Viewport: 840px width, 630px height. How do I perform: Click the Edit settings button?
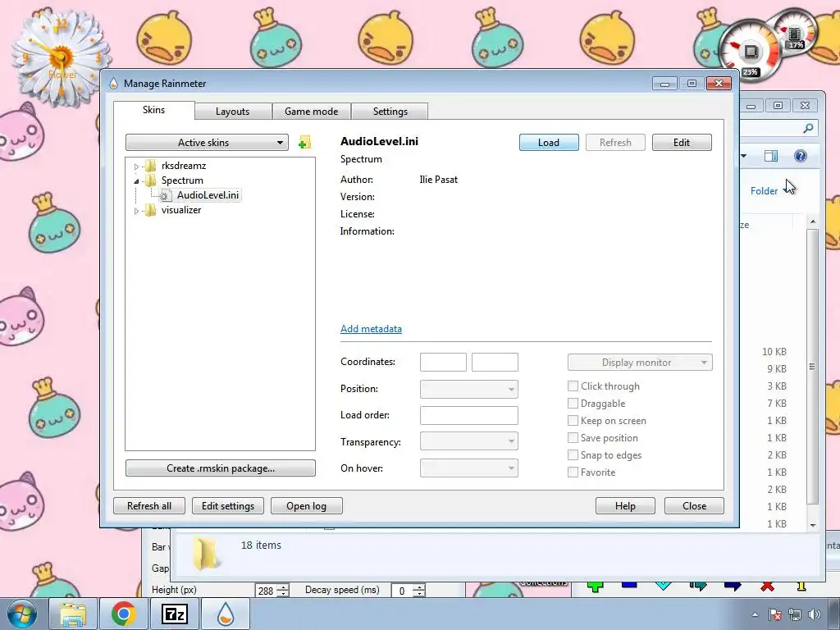pyautogui.click(x=228, y=505)
